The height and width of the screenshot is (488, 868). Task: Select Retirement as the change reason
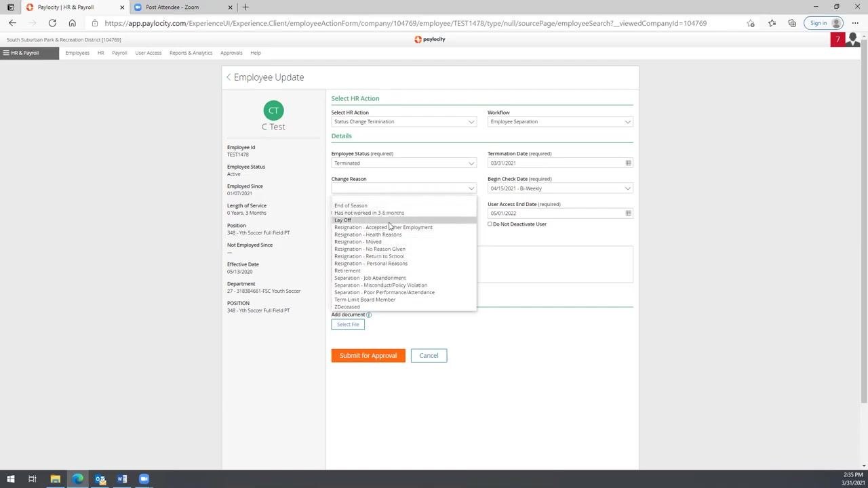click(404, 271)
